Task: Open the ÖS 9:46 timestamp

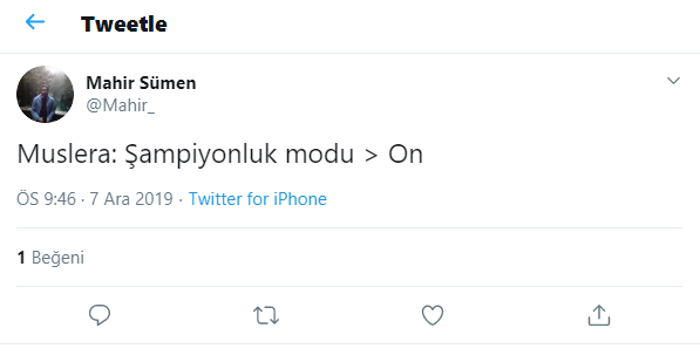Action: (46, 199)
